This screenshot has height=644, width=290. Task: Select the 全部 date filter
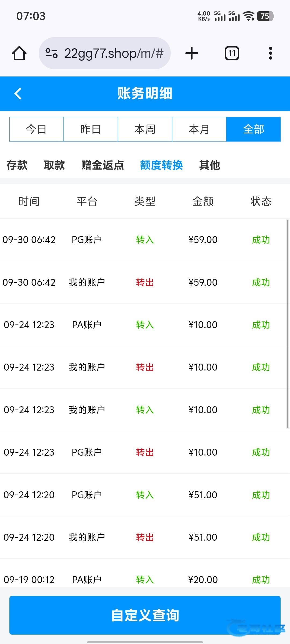[253, 129]
